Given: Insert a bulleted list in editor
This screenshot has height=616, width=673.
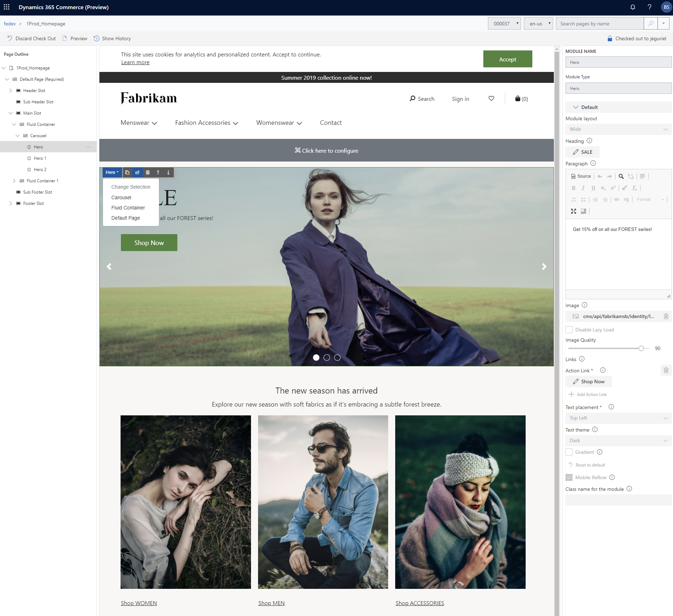Looking at the screenshot, I should (583, 200).
